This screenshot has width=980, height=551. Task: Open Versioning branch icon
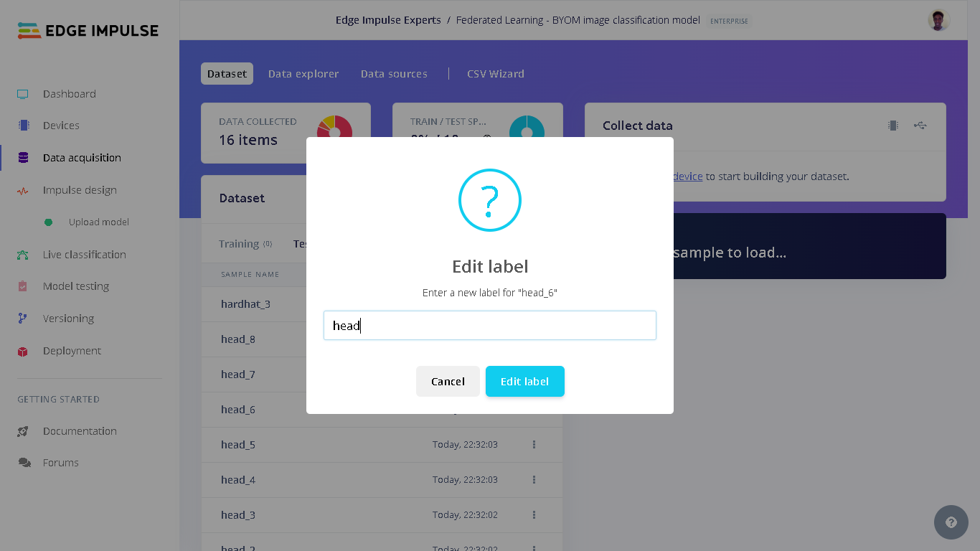[23, 319]
